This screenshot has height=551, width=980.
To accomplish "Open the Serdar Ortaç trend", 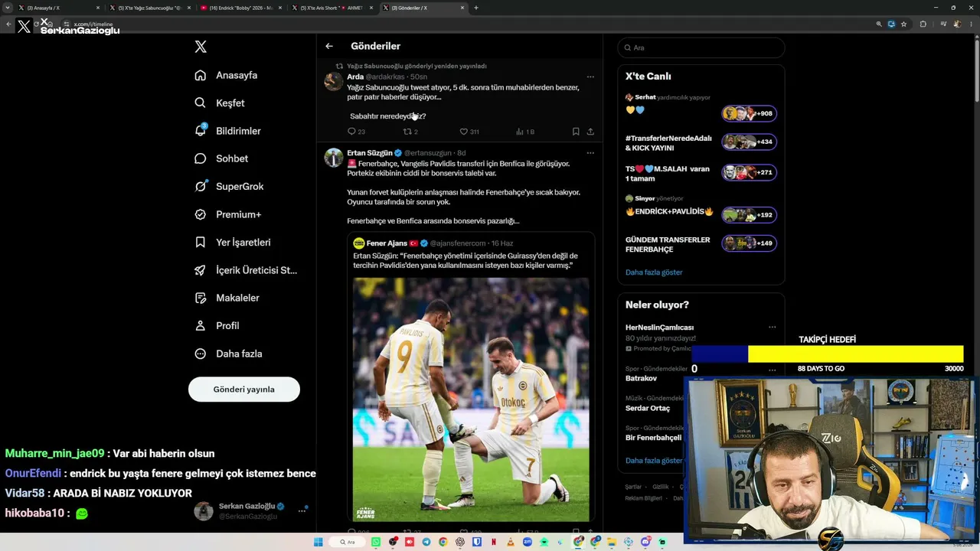I will click(648, 408).
